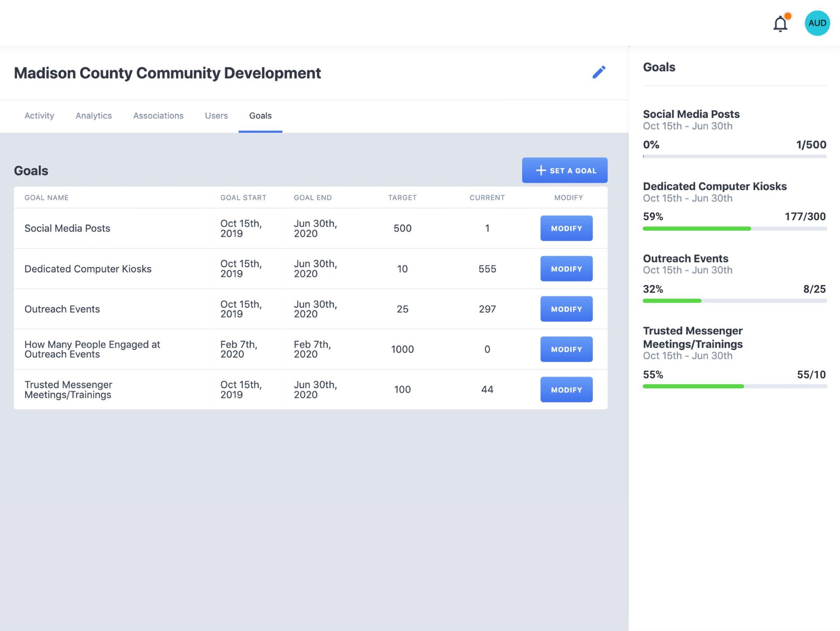Switch to the Activity tab
Viewport: 840px width, 631px height.
click(x=39, y=116)
